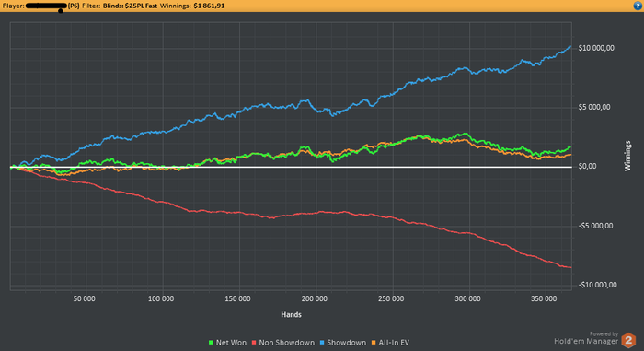Click the -$10 000,00 axis label
The image size is (644, 351).
(598, 286)
